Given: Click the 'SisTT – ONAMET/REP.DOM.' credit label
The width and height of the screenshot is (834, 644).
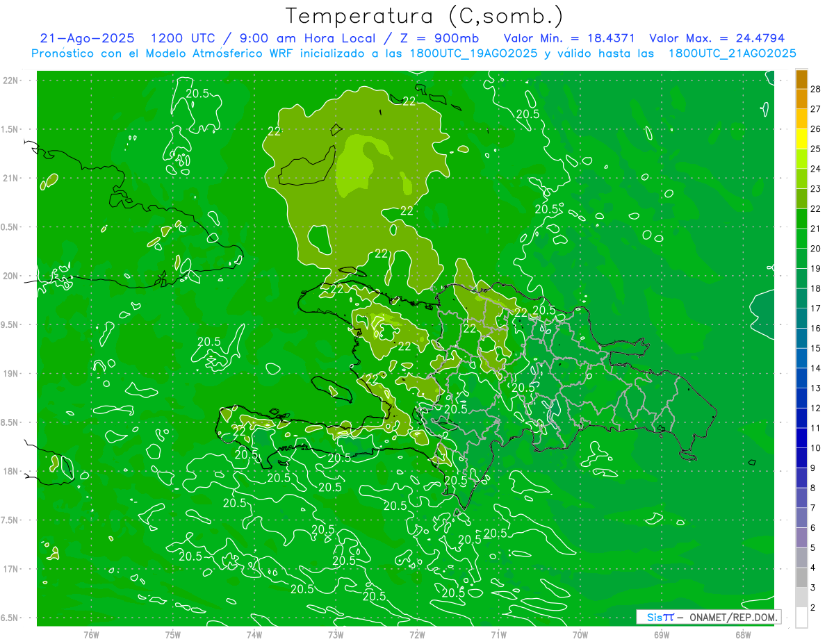Looking at the screenshot, I should coord(708,617).
